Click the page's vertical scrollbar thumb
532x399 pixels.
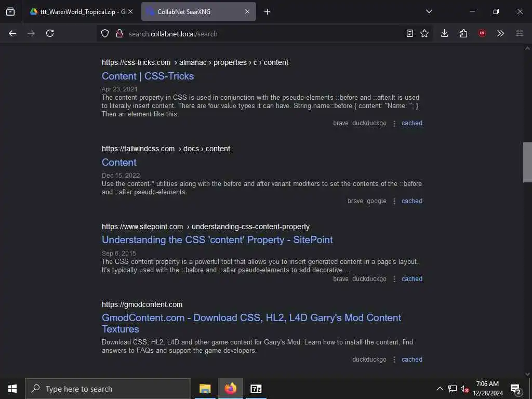click(x=527, y=163)
